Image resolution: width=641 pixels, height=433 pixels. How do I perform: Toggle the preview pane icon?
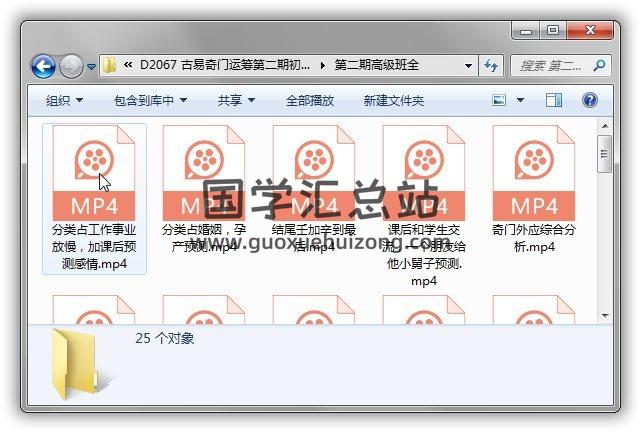[x=554, y=100]
